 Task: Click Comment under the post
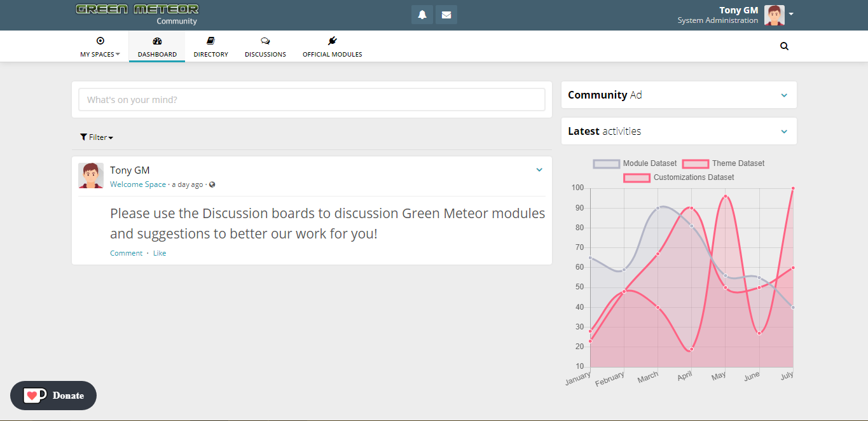(x=126, y=253)
